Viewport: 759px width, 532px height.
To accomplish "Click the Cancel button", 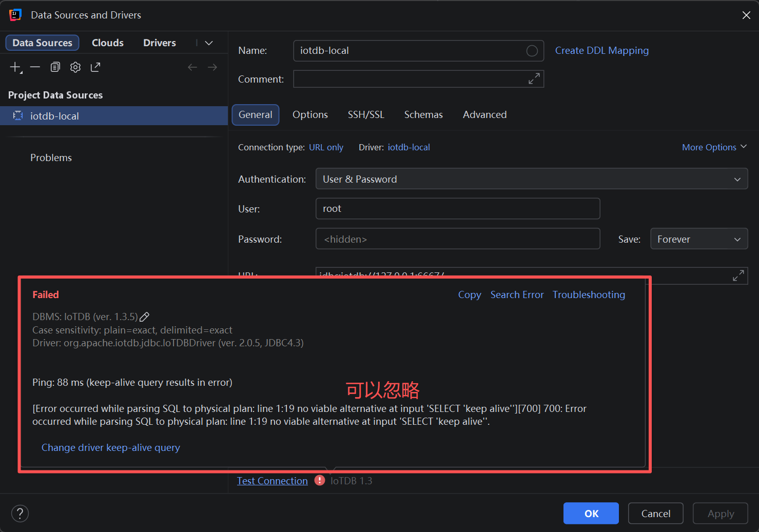I will (x=656, y=514).
